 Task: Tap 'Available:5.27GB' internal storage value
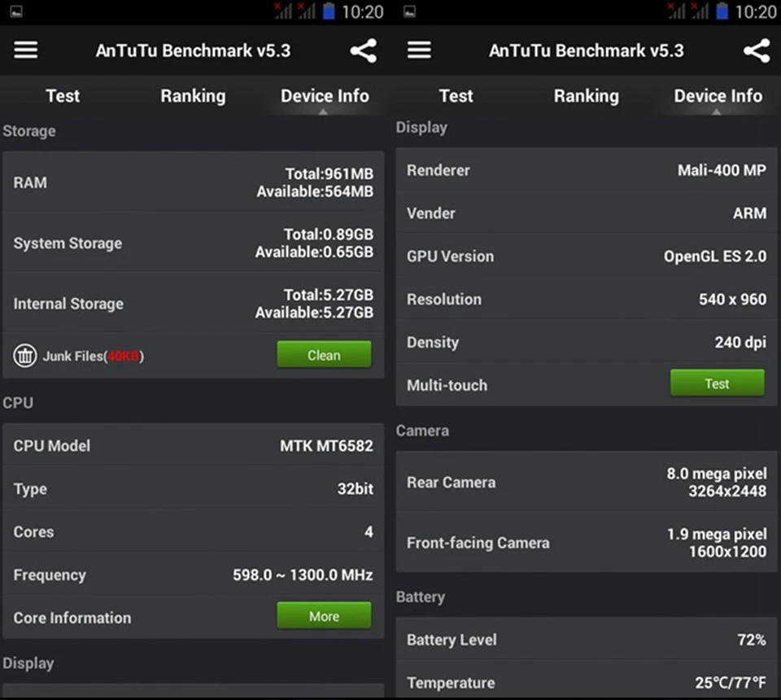pyautogui.click(x=314, y=313)
